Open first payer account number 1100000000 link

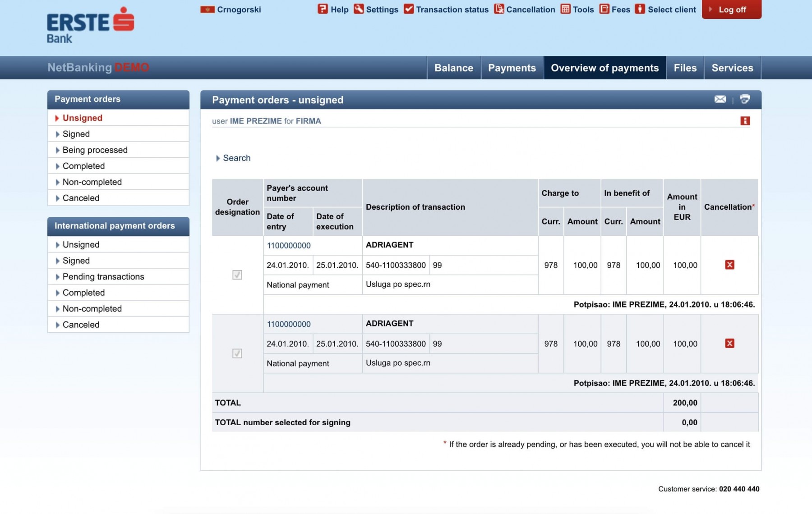coord(289,245)
